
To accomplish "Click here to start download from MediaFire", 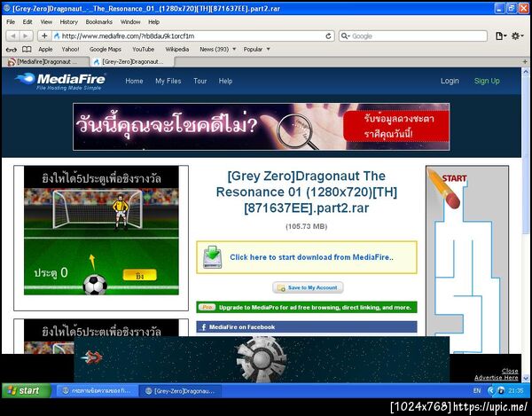I will 307,257.
